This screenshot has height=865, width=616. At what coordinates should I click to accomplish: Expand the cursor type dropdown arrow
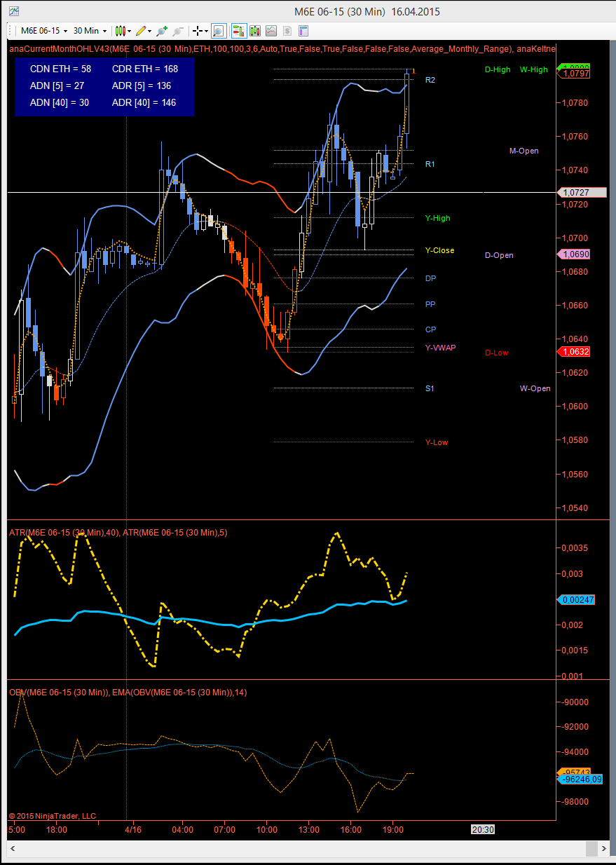click(x=207, y=31)
